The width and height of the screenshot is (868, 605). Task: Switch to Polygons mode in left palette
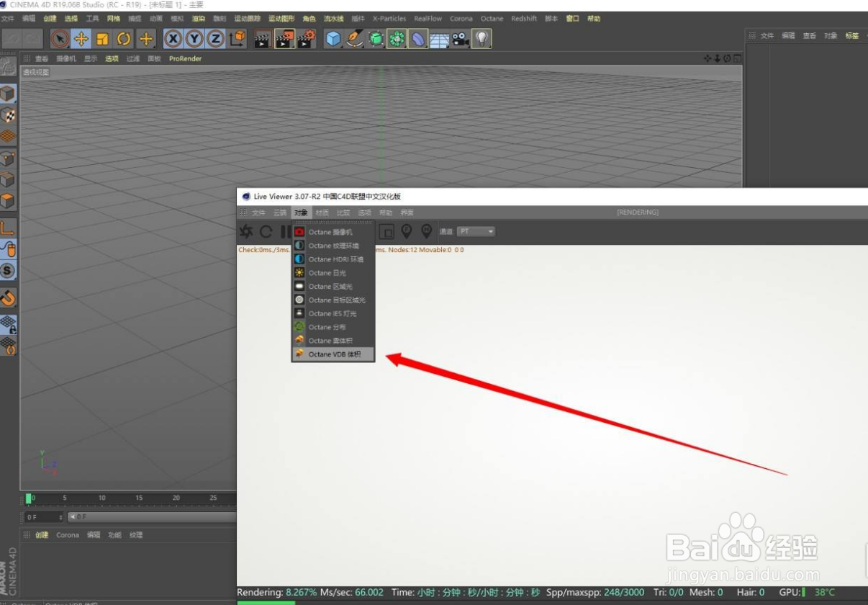(8, 201)
